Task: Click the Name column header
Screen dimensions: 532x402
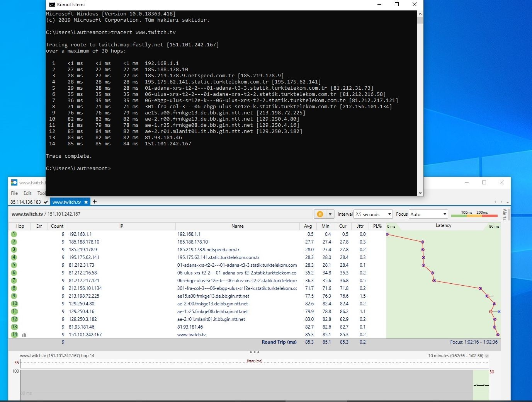Action: coord(237,226)
